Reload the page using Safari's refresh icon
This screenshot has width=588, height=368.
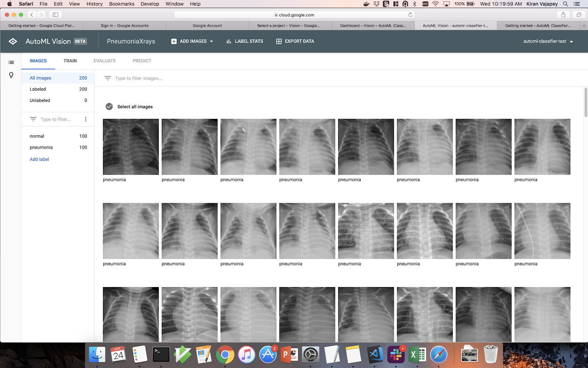(x=410, y=15)
